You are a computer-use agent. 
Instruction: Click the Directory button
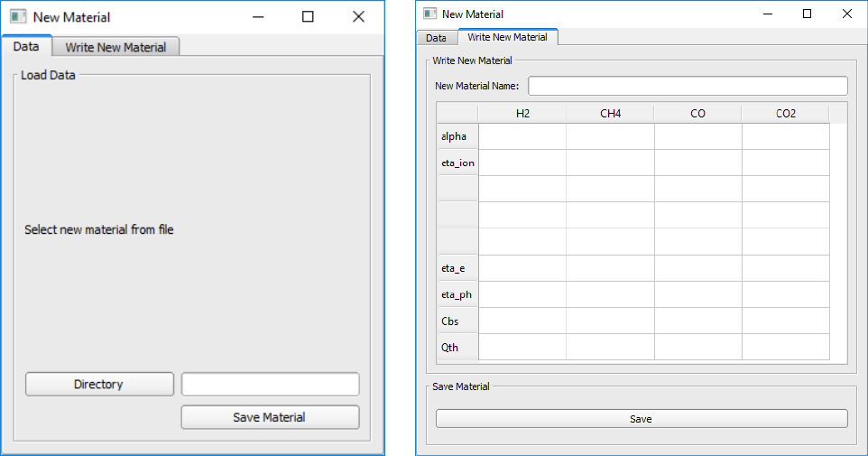pos(99,384)
